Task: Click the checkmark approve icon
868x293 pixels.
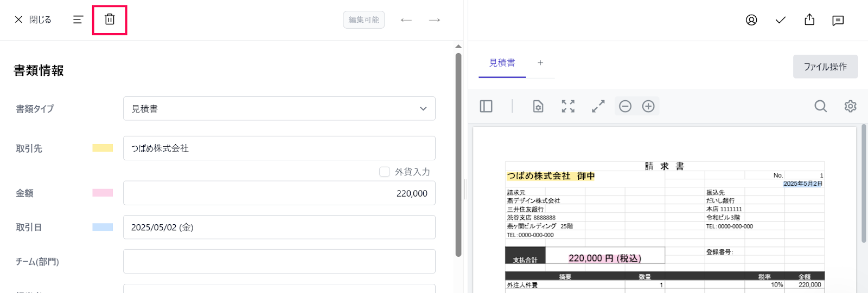Action: coord(781,20)
